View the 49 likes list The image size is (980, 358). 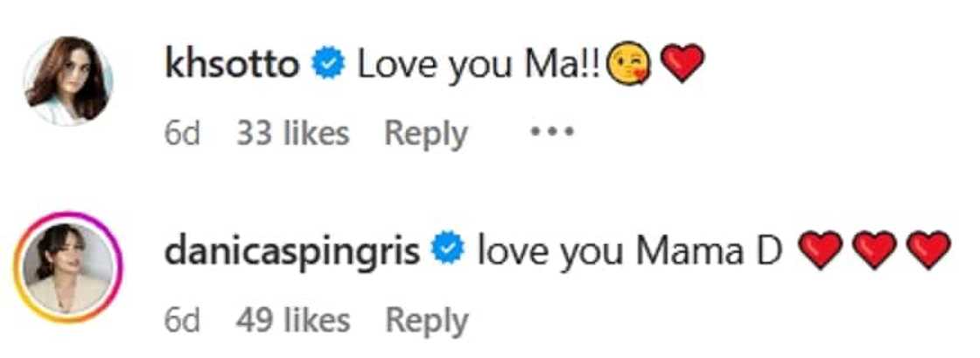tap(292, 320)
